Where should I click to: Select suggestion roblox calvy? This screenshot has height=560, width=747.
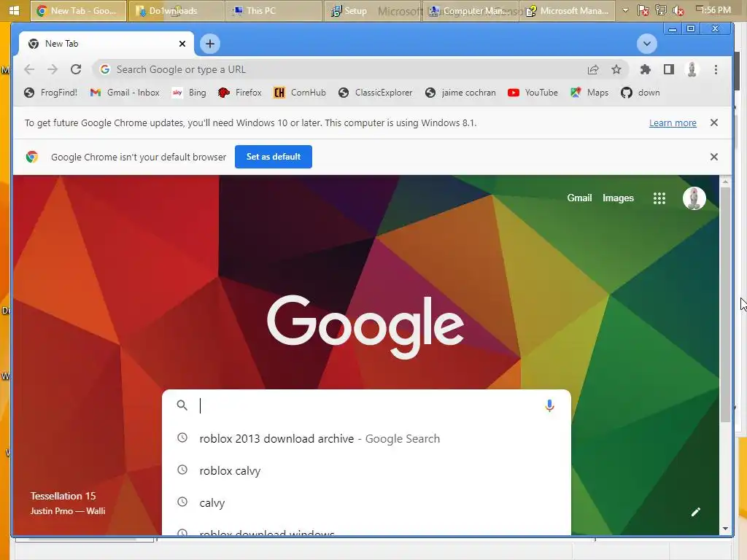coord(366,470)
